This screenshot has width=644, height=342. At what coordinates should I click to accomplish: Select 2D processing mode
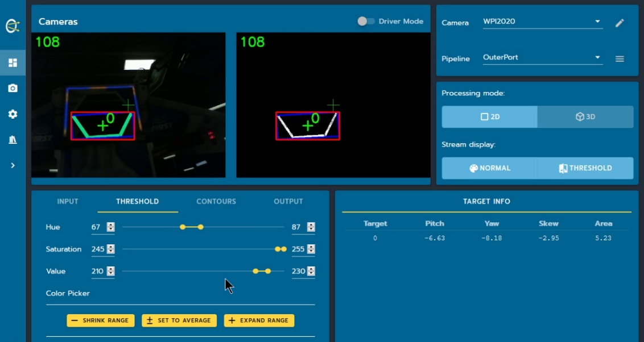[x=490, y=117]
